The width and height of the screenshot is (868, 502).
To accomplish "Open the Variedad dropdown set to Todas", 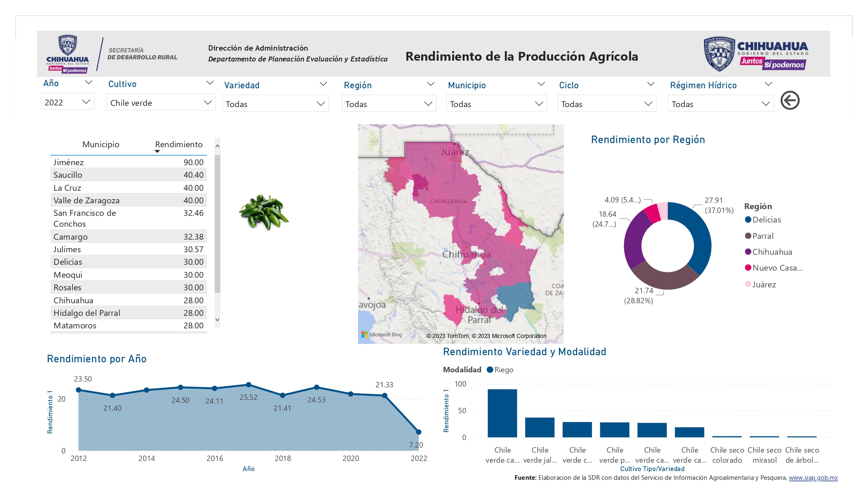I will tap(275, 104).
